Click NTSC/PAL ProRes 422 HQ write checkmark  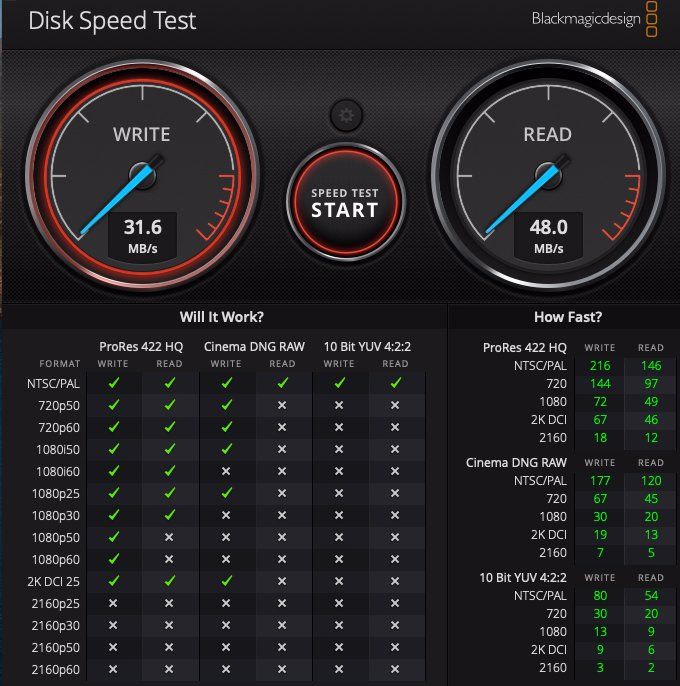click(114, 383)
